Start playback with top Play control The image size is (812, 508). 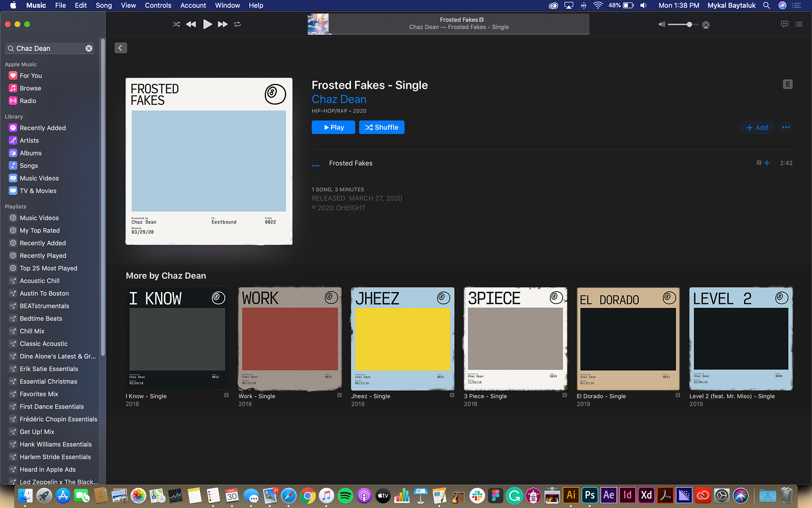207,24
